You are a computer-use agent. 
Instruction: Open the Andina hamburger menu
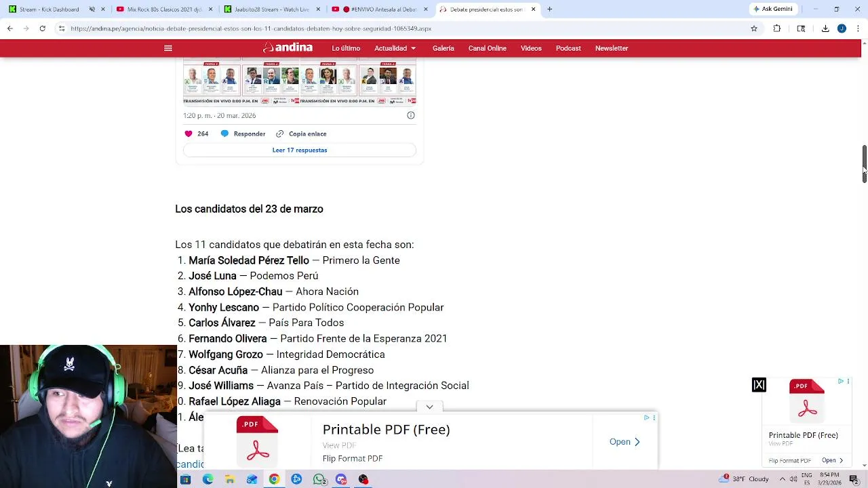(168, 48)
